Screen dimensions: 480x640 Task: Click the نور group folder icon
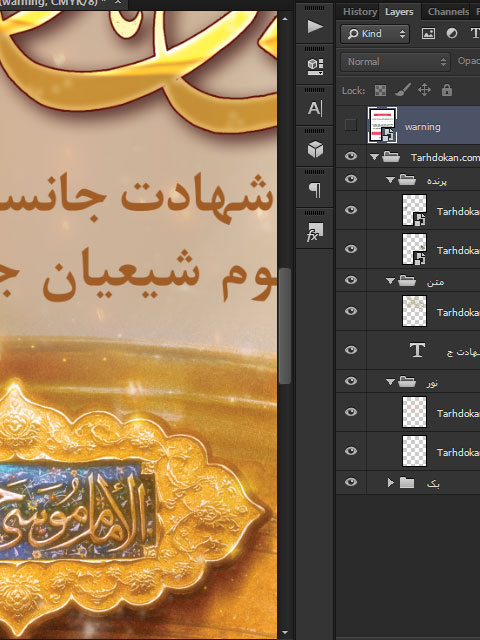(407, 382)
